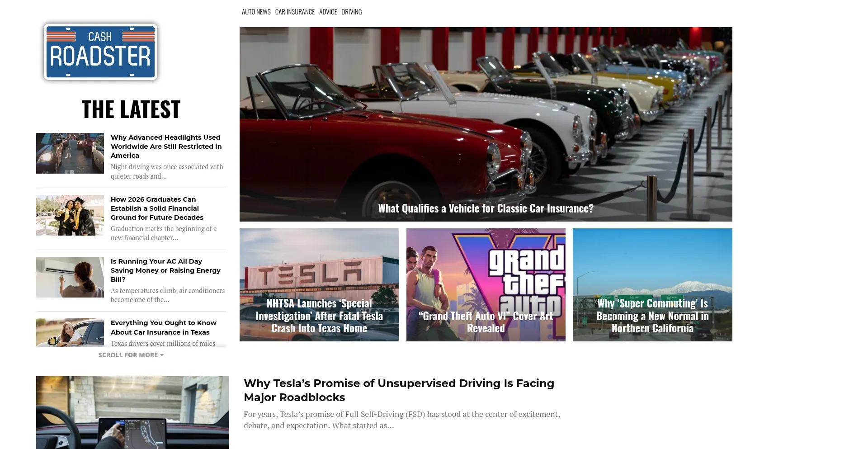Open 'Is Running Your AC All Day' headline

coord(165,270)
